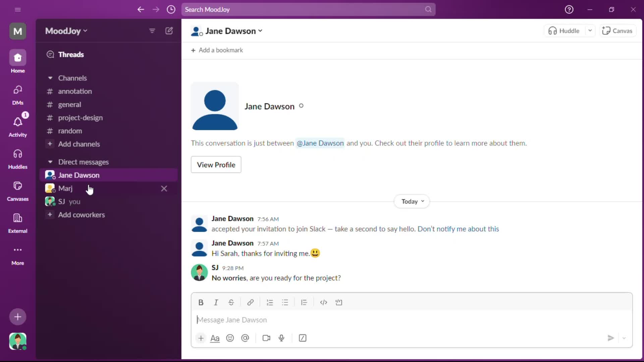644x362 pixels.
Task: Click Don't notify me about this link
Action: click(458, 229)
